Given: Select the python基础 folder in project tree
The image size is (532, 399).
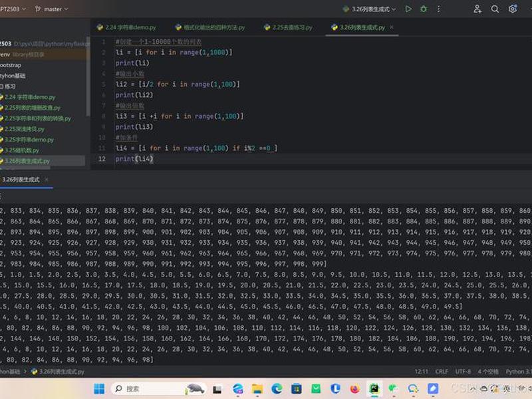Looking at the screenshot, I should click(13, 76).
